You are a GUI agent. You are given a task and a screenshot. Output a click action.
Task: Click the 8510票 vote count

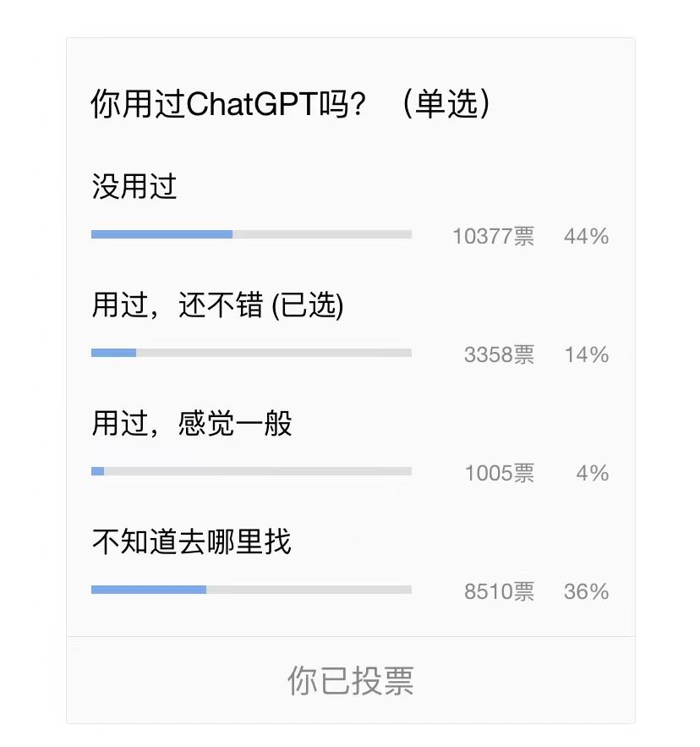[x=499, y=591]
